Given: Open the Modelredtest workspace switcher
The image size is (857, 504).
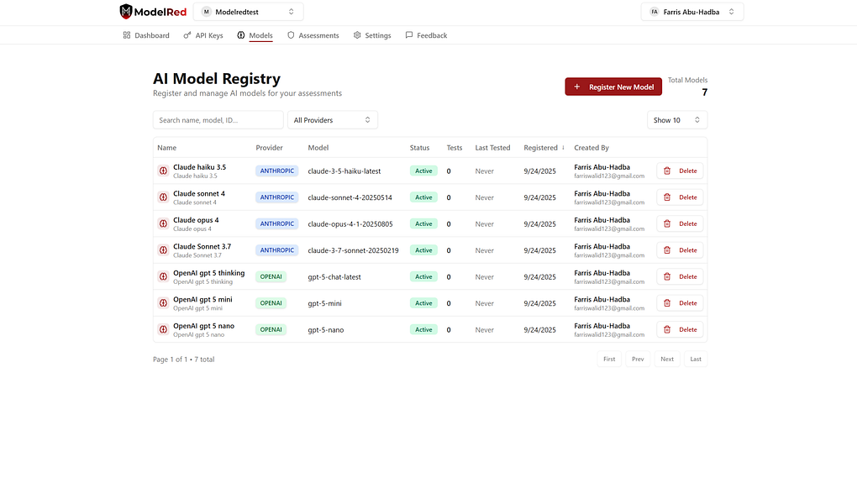Looking at the screenshot, I should 249,12.
